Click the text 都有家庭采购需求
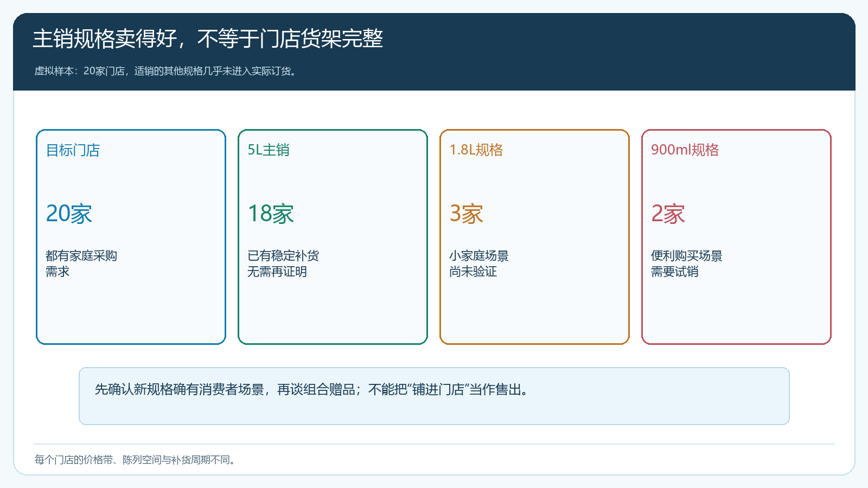 (x=81, y=264)
